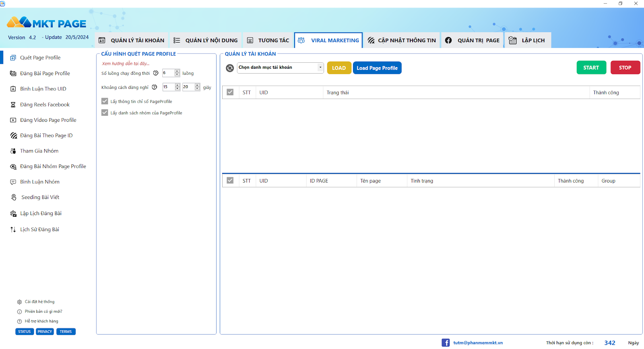Open Xem hướng dẫn tại đây link
Image resolution: width=644 pixels, height=349 pixels.
pyautogui.click(x=126, y=64)
